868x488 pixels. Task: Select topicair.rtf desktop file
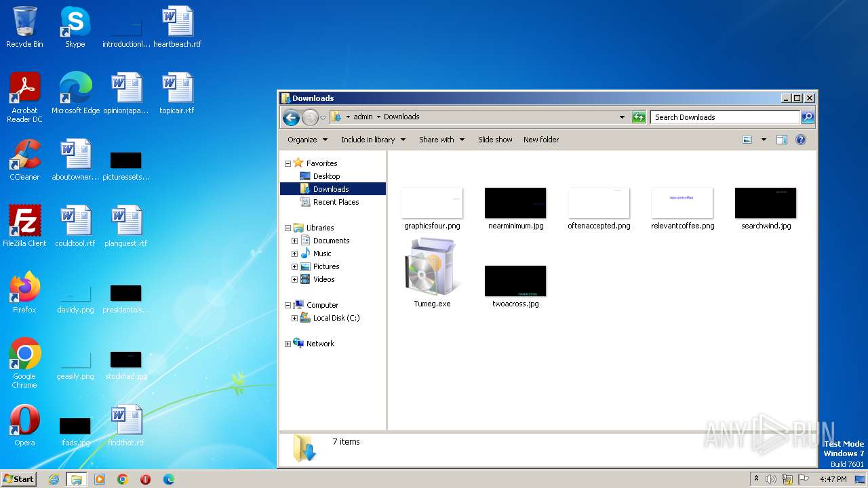tap(177, 94)
